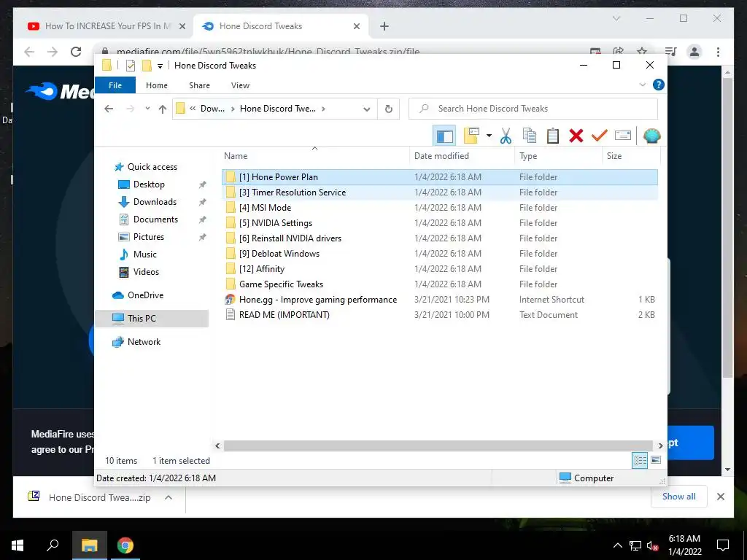The width and height of the screenshot is (747, 560).
Task: Select the [3] Timer Resolution Service folder
Action: (x=440, y=192)
